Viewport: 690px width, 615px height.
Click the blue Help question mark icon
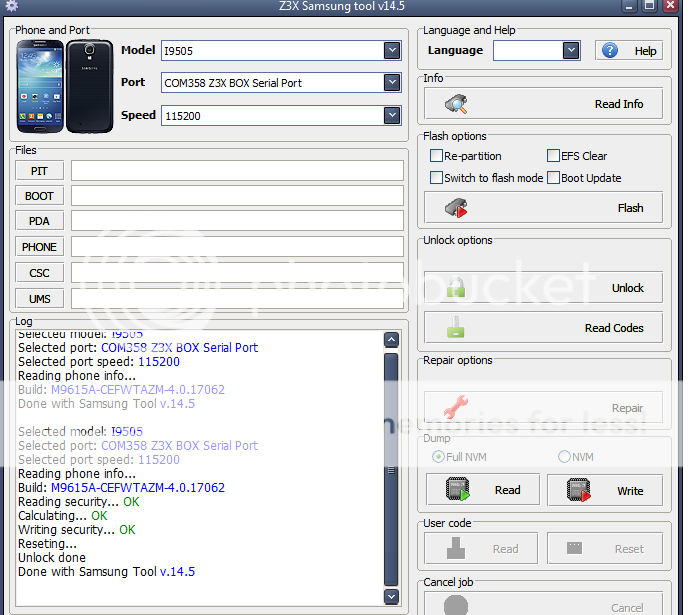[x=610, y=51]
